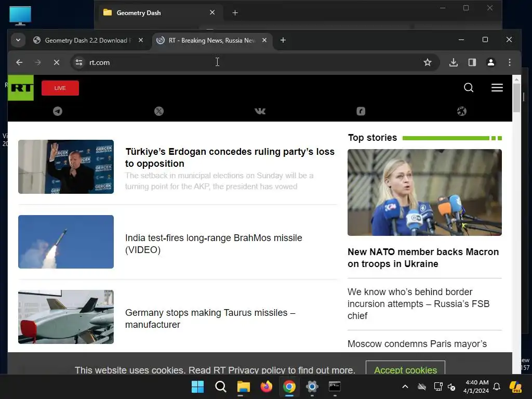Close the Geometry Dash Explorer tab
Image resolution: width=532 pixels, height=399 pixels.
coord(212,12)
